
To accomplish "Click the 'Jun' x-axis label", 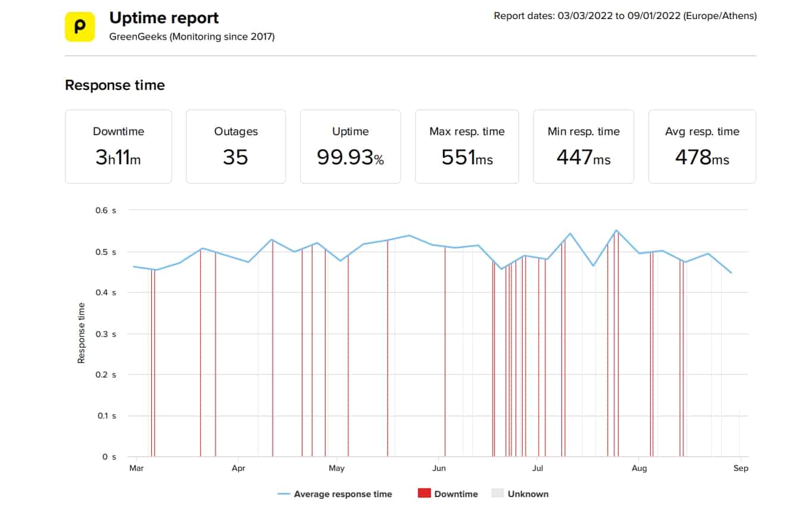I will 439,468.
